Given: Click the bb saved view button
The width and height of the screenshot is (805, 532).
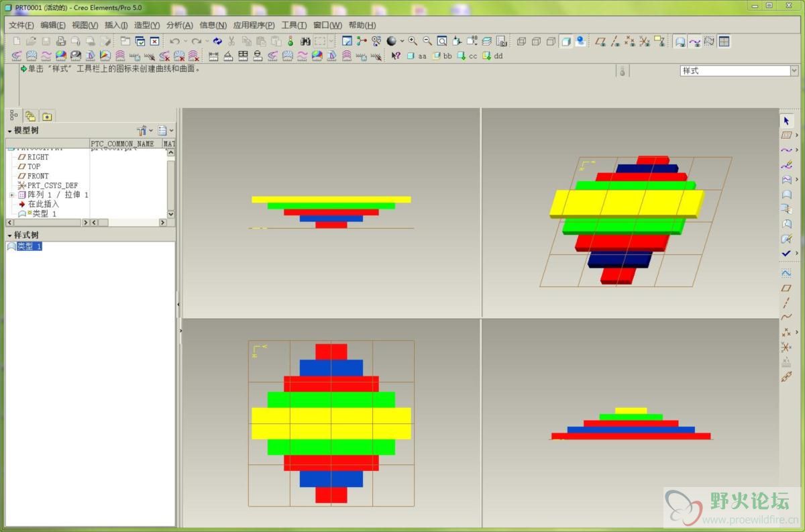Looking at the screenshot, I should click(442, 56).
